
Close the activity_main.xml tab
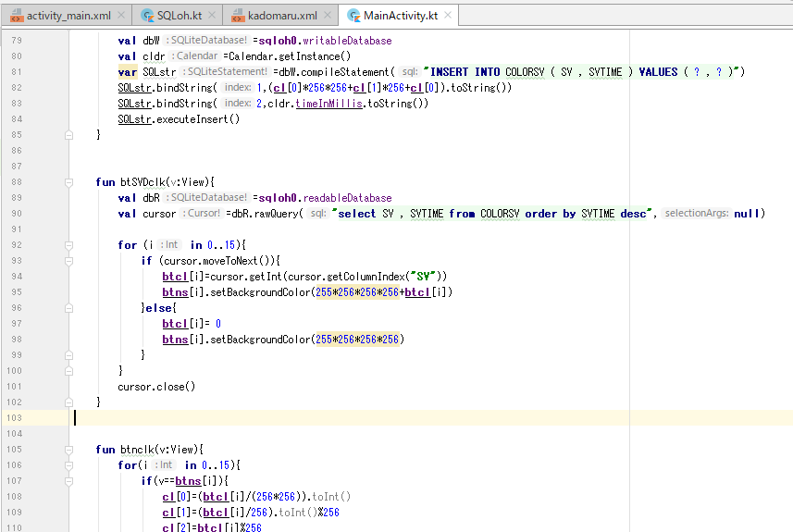click(x=121, y=15)
